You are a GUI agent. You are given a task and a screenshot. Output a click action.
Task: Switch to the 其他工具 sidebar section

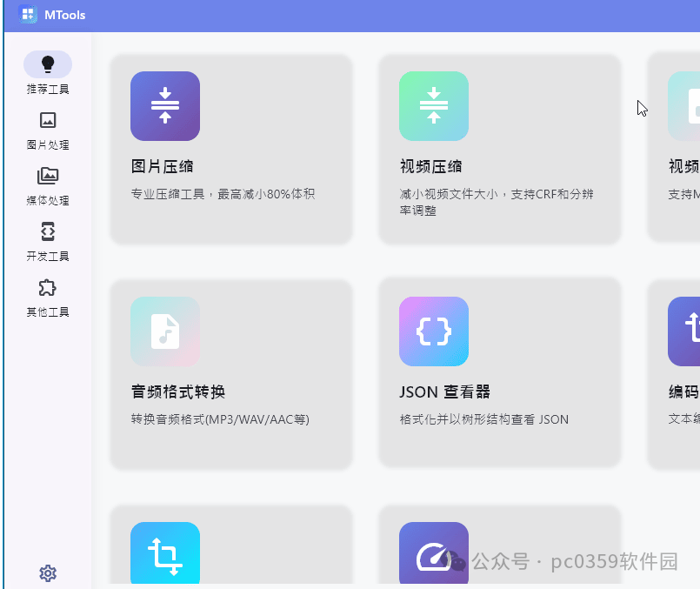[48, 297]
